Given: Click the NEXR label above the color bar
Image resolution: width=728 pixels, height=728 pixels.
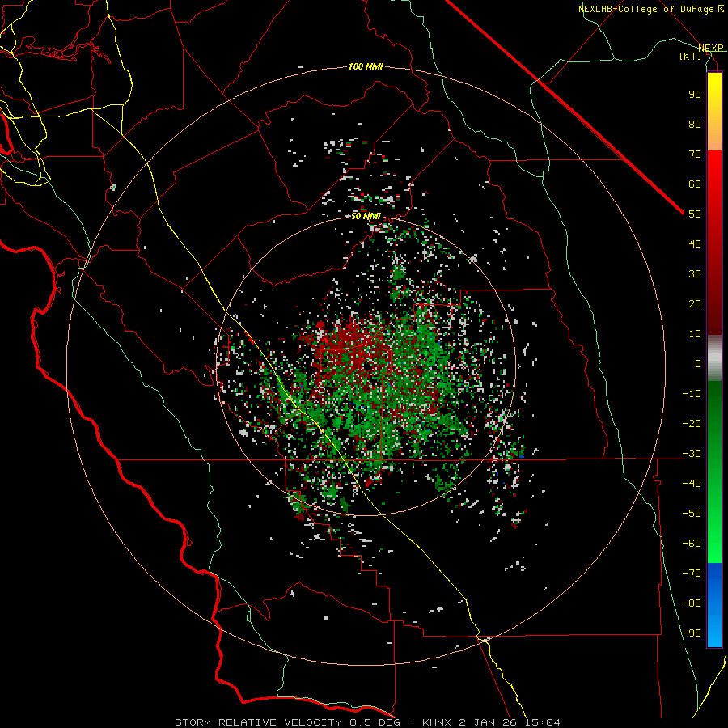Looking at the screenshot, I should [711, 49].
